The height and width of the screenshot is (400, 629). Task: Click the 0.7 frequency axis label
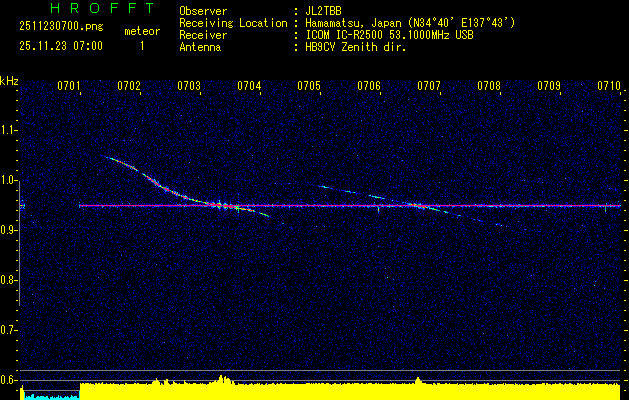pos(9,329)
